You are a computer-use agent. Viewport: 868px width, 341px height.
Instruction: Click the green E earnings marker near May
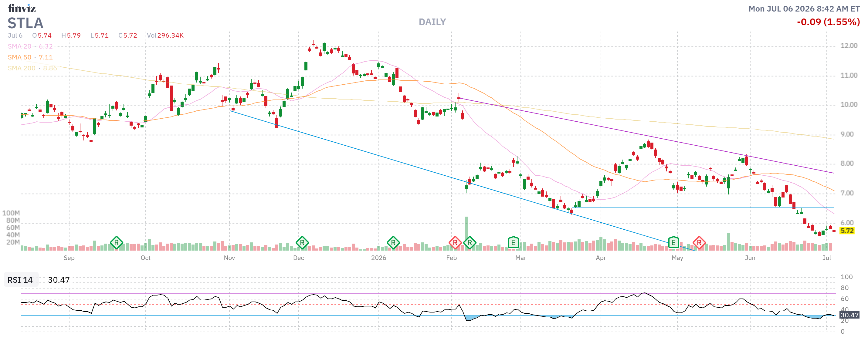[673, 243]
